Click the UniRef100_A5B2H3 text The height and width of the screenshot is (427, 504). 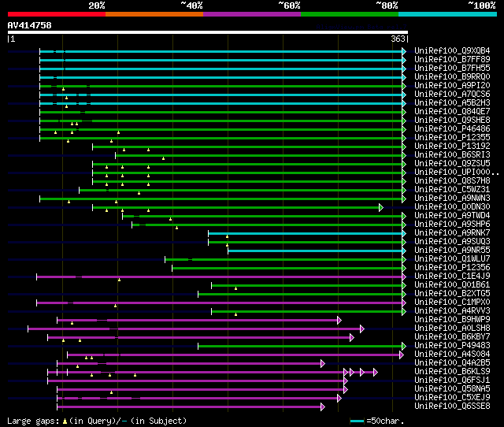452,103
